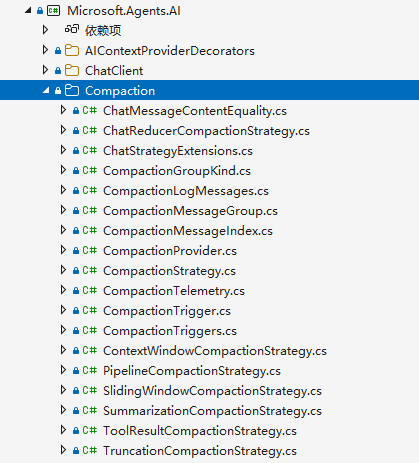Screen dimensions: 419x463
Task: Select file TruncationCompactionStrategy.cs
Action: (x=200, y=451)
